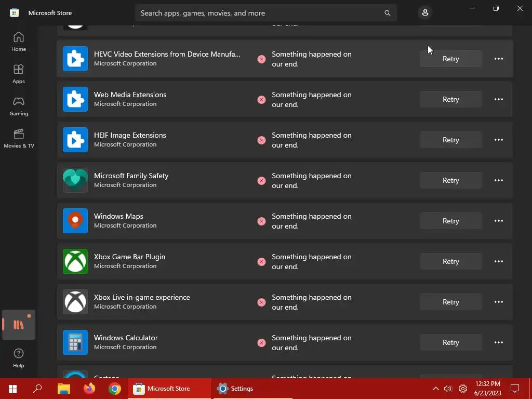Launch Firefox from taskbar
The image size is (532, 399).
pyautogui.click(x=89, y=389)
